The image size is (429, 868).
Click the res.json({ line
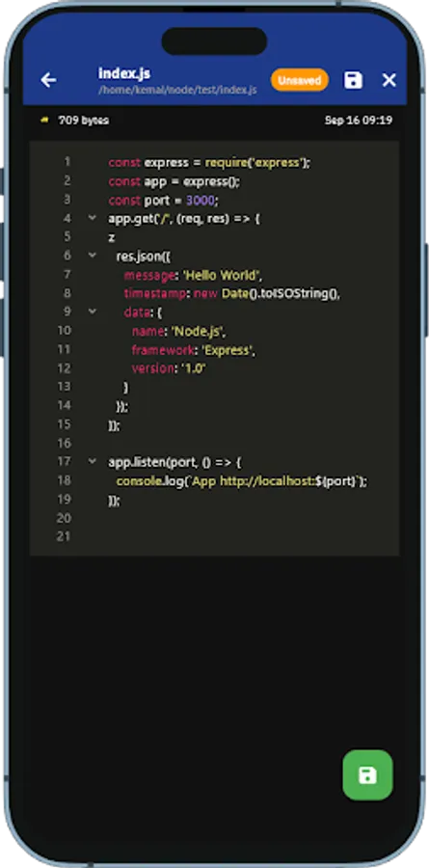click(x=144, y=257)
